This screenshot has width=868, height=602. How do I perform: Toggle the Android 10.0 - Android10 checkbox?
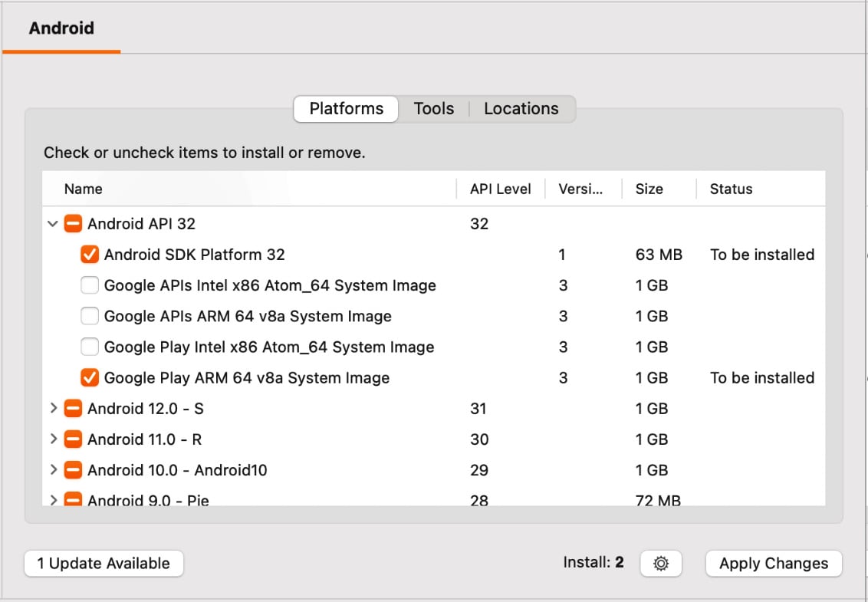tap(73, 470)
